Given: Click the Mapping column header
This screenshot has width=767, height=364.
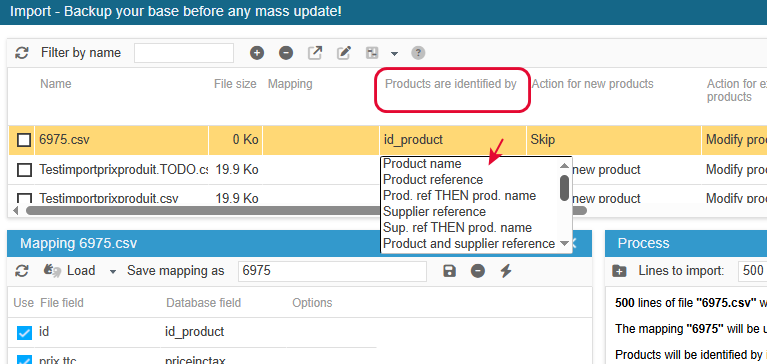Looking at the screenshot, I should click(290, 84).
